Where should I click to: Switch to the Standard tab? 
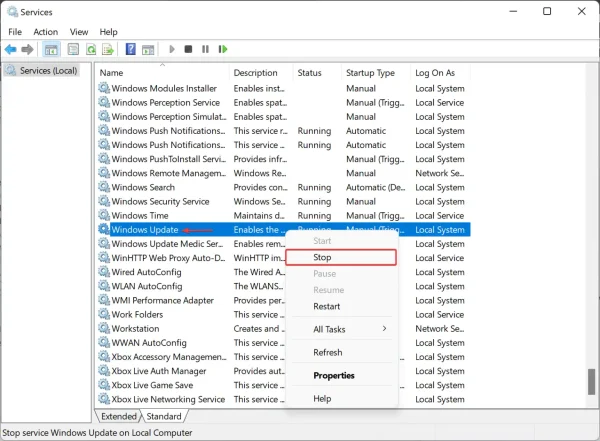click(164, 416)
